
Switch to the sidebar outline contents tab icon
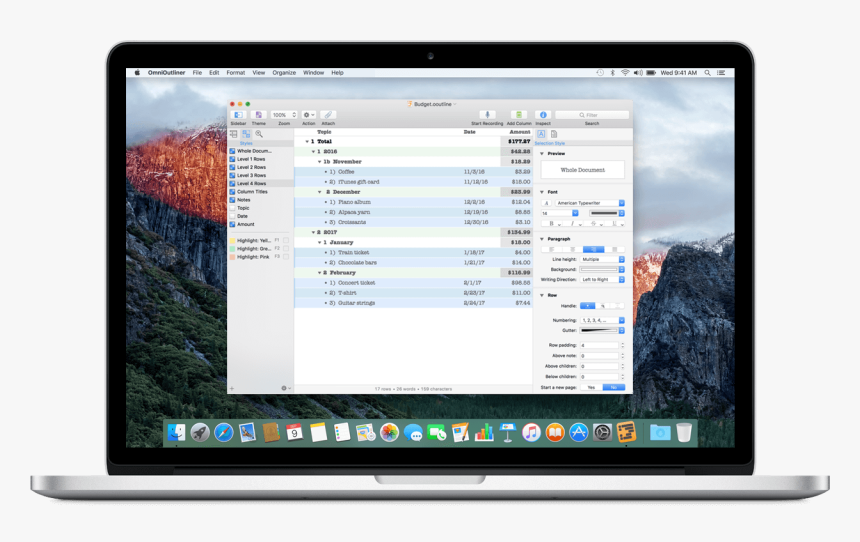pos(234,134)
